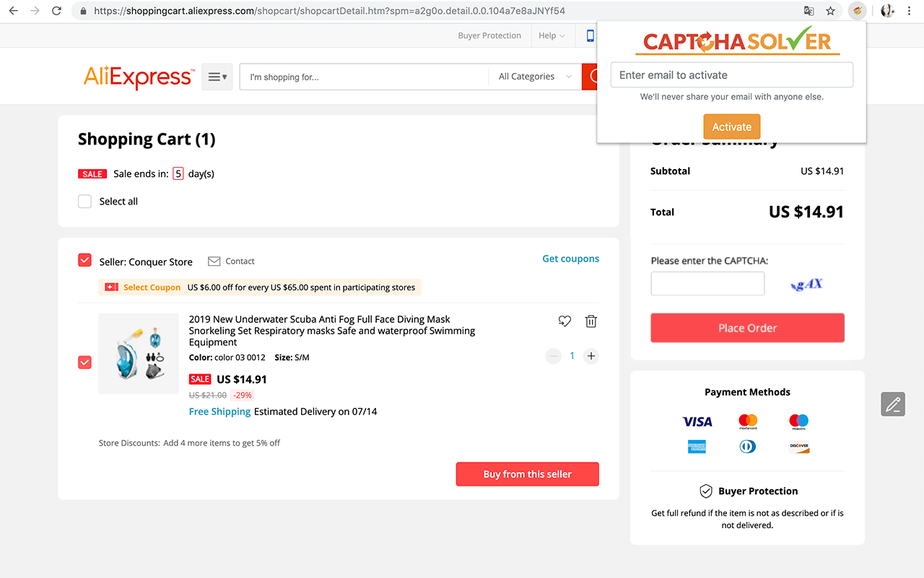Viewport: 924px width, 578px height.
Task: Click the -29% discount badge
Action: point(243,395)
